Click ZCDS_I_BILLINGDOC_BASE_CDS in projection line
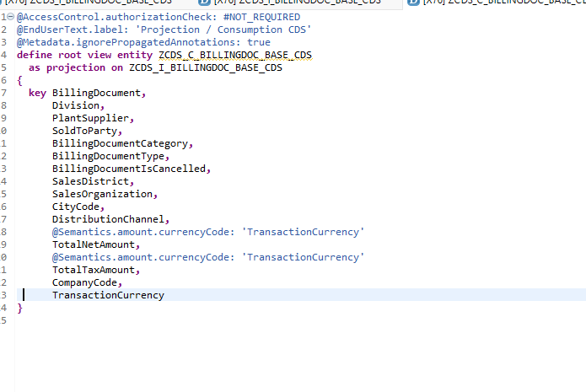Viewport: 586px width, 392px height. [x=206, y=67]
